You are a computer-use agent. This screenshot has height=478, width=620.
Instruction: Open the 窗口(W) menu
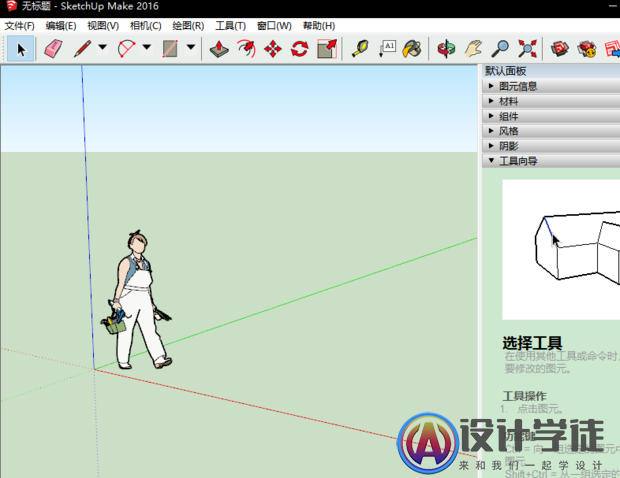[274, 26]
